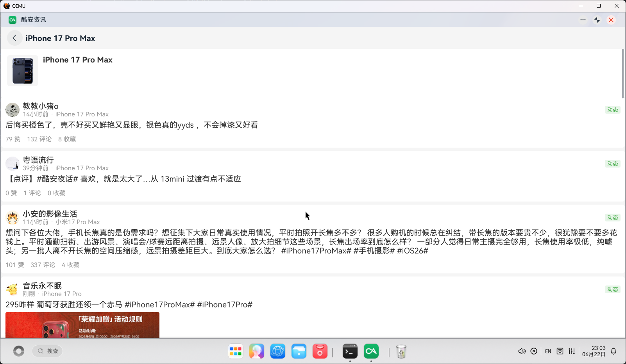Switch the EN input method indicator
The image size is (626, 364).
tap(548, 351)
